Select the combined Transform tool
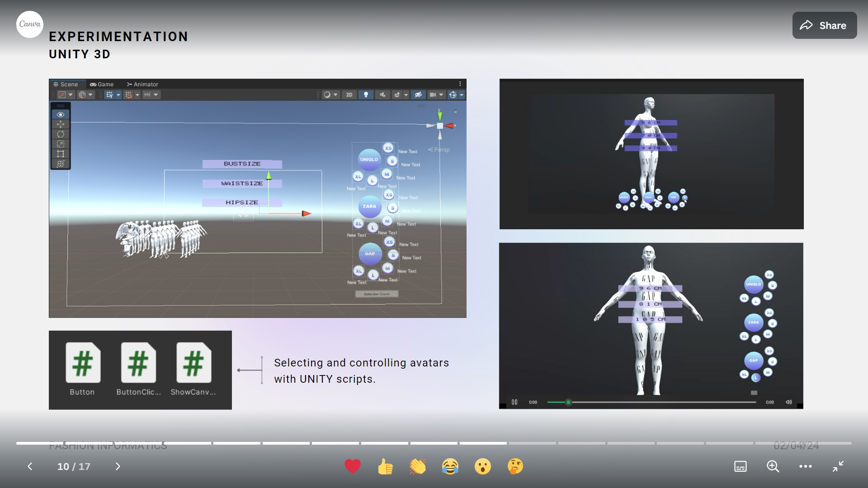The height and width of the screenshot is (488, 868). [x=61, y=164]
